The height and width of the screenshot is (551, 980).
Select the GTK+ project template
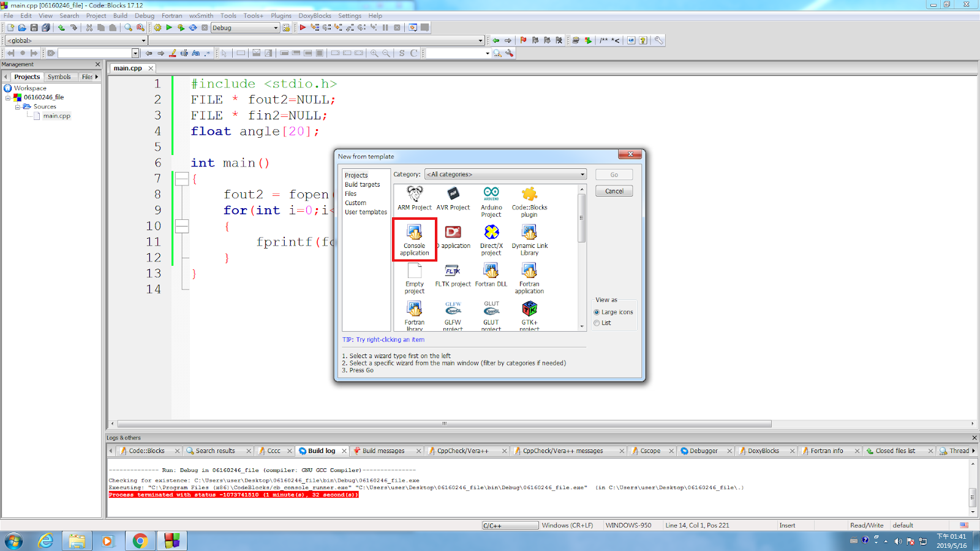coord(530,316)
